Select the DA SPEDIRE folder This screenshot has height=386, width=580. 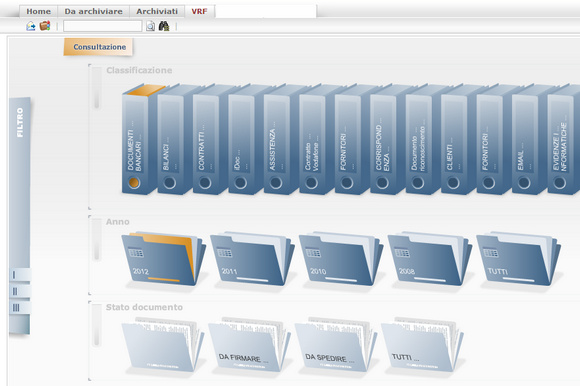pos(335,345)
